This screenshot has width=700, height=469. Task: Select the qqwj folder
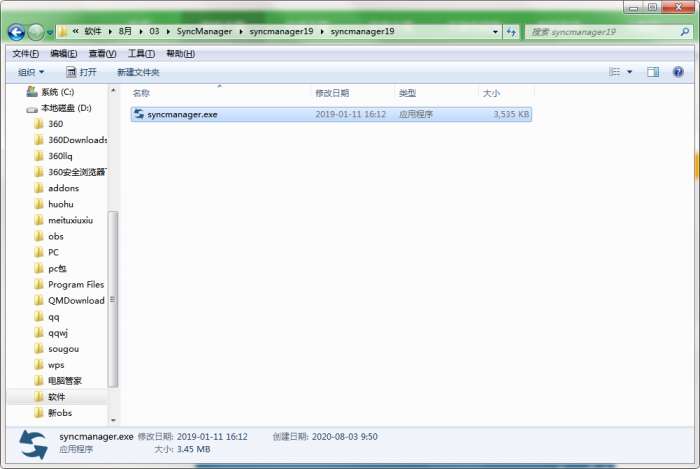coord(58,333)
